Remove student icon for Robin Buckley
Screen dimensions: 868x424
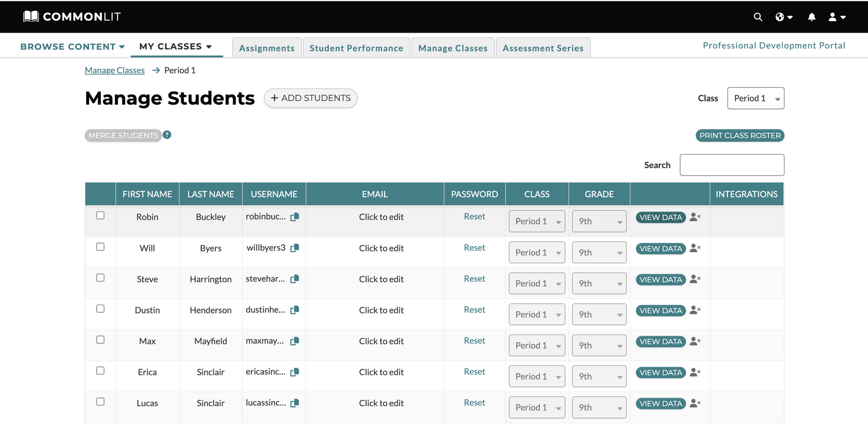[x=695, y=217]
